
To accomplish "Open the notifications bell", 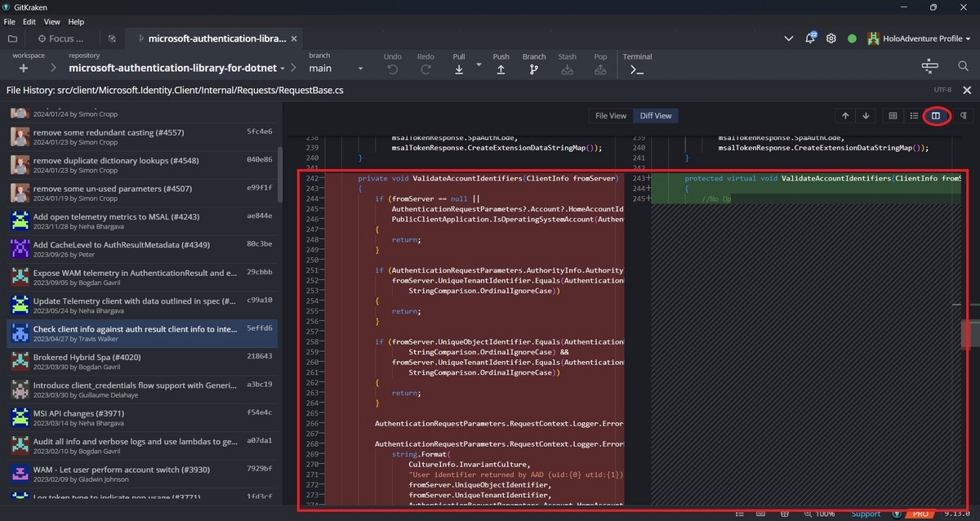I will pyautogui.click(x=810, y=38).
